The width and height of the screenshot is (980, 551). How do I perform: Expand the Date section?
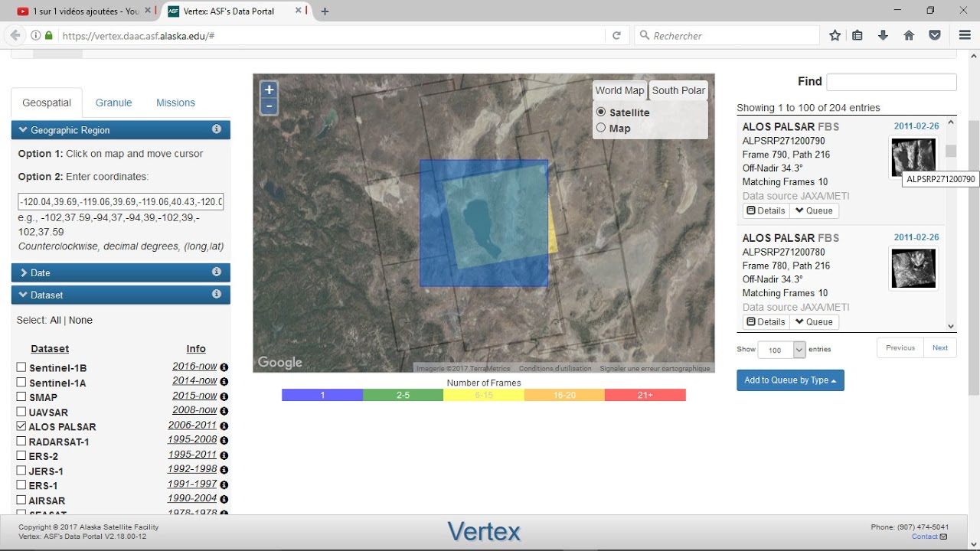click(121, 272)
